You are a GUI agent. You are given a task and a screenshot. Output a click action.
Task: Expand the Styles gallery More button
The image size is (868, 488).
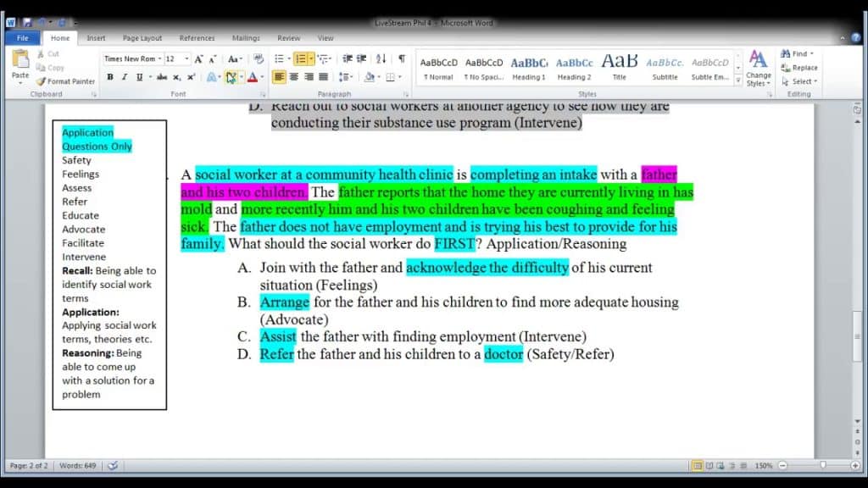click(738, 80)
